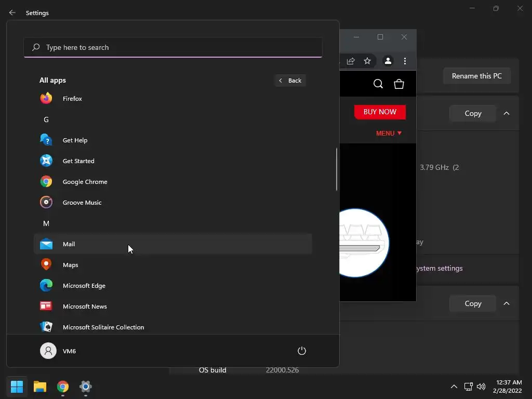
Task: Open the Mail app
Action: (172, 244)
